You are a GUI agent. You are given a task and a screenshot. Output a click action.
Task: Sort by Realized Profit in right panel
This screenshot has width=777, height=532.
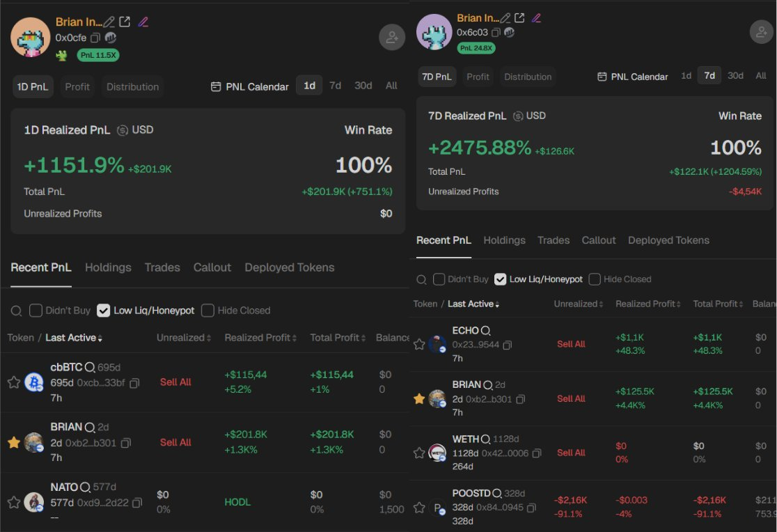pyautogui.click(x=648, y=304)
